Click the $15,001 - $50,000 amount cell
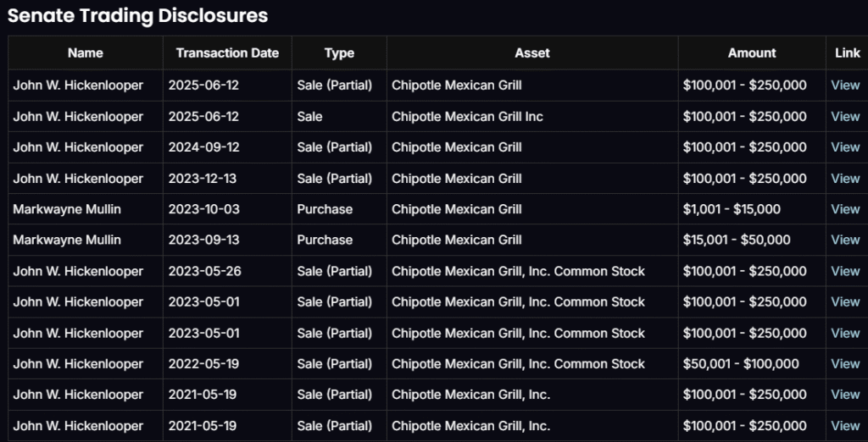 [736, 240]
